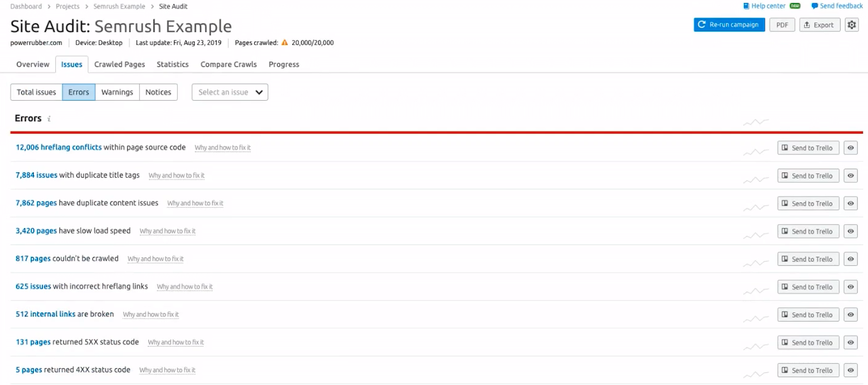The width and height of the screenshot is (868, 385).
Task: Open trend sparkline for duplicate title tags
Action: pyautogui.click(x=756, y=179)
